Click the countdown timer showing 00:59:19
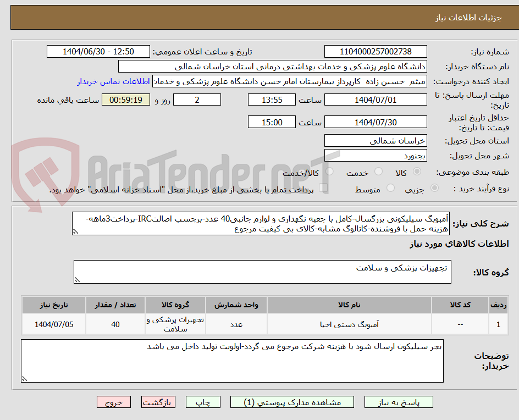This screenshot has height=420, width=519. [126, 100]
